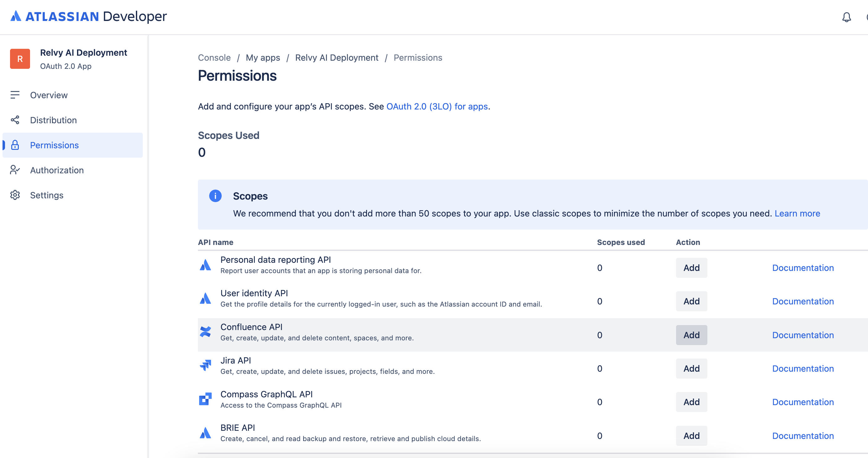Screen dimensions: 868x458
Task: Open the OAuth 2.0 (3LO) for apps link
Action: pyautogui.click(x=437, y=107)
